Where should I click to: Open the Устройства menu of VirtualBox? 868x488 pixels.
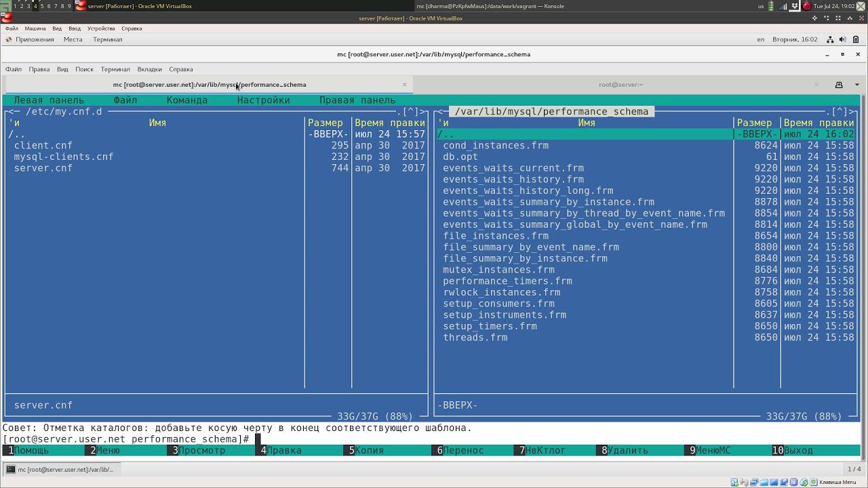coord(101,28)
